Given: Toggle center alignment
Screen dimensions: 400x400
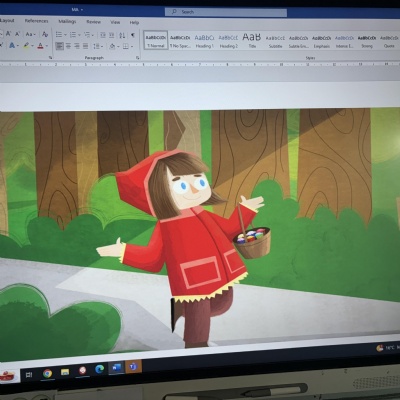Looking at the screenshot, I should tap(68, 46).
